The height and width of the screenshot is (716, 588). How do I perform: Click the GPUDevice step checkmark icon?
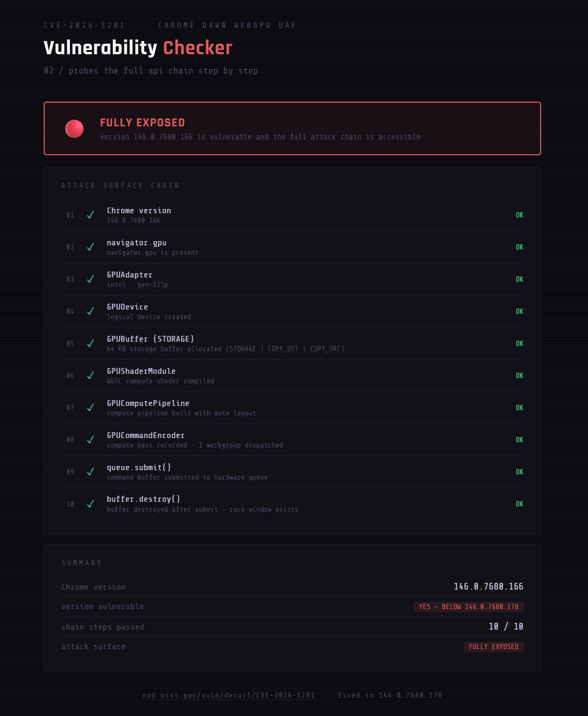tap(91, 311)
